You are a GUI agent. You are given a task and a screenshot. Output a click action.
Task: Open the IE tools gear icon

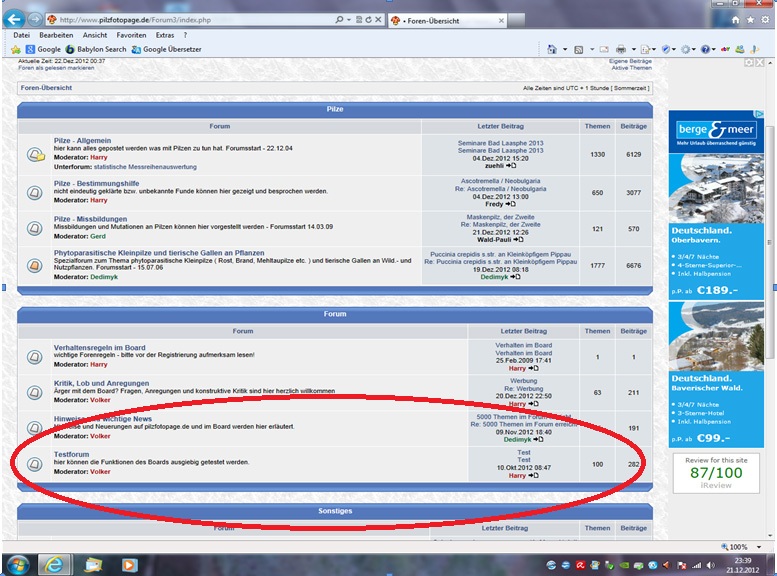[763, 19]
